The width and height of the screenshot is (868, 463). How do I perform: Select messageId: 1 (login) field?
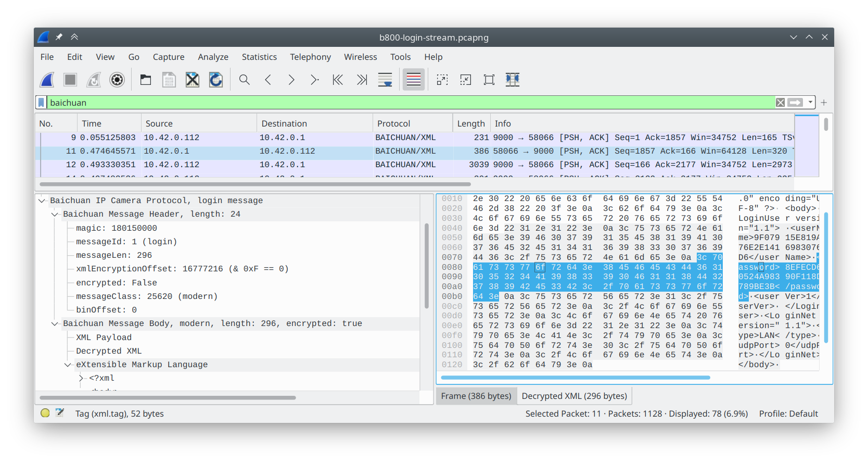(x=126, y=242)
